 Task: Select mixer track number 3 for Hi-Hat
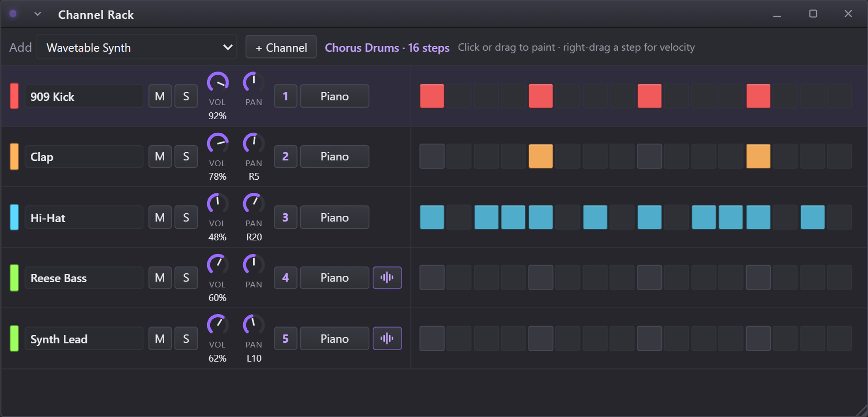click(285, 217)
